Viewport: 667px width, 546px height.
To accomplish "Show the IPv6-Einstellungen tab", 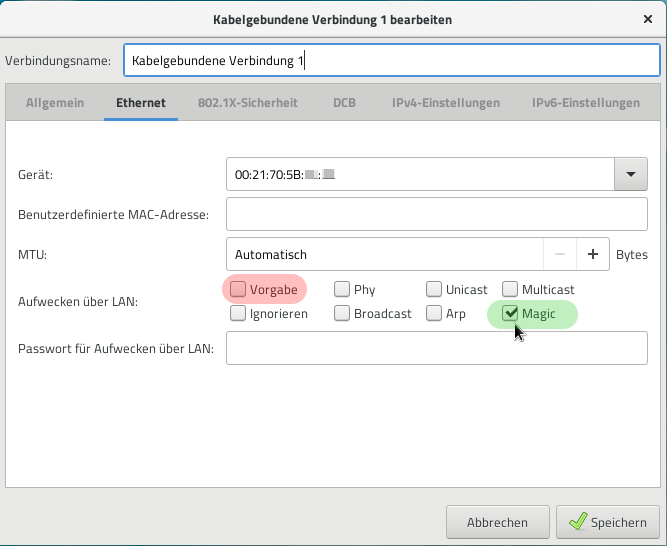I will tap(585, 103).
